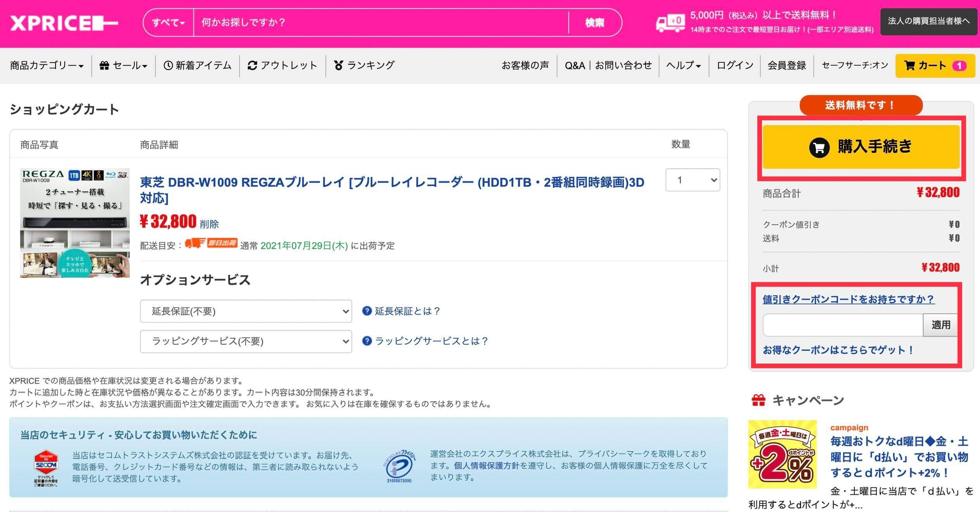Click the +2% d払い campaign thumbnail
This screenshot has height=513, width=980.
tap(783, 454)
